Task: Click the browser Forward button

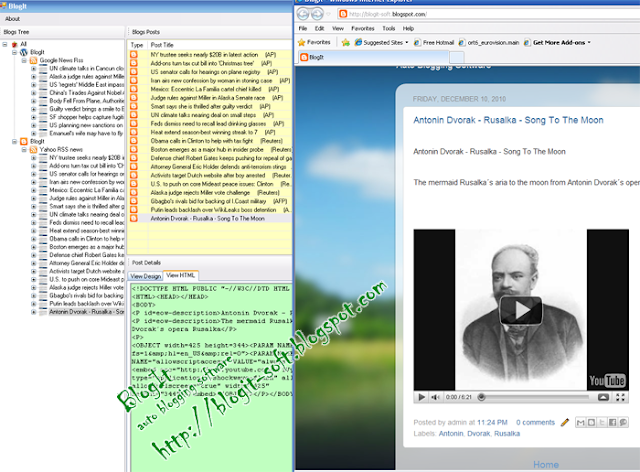Action: pyautogui.click(x=317, y=14)
